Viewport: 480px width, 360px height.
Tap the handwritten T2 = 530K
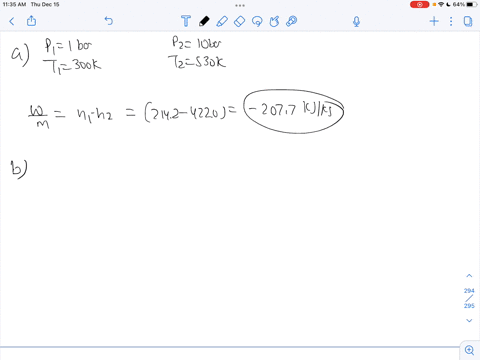pyautogui.click(x=197, y=62)
